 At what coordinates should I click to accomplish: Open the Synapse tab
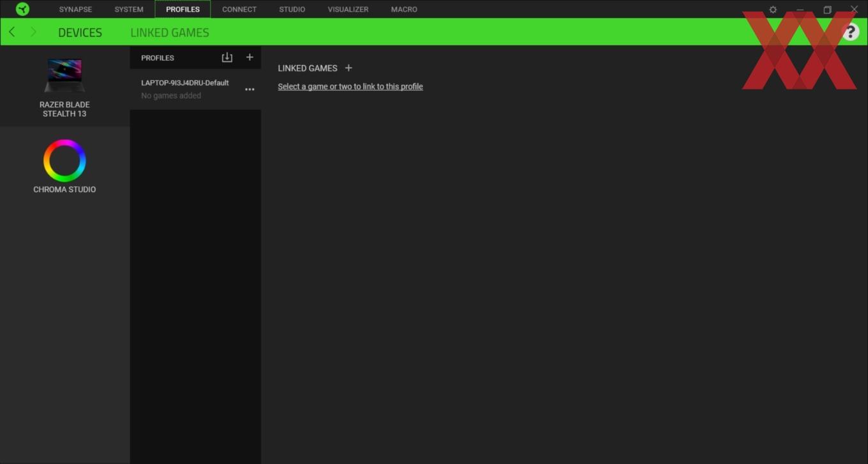pos(75,10)
